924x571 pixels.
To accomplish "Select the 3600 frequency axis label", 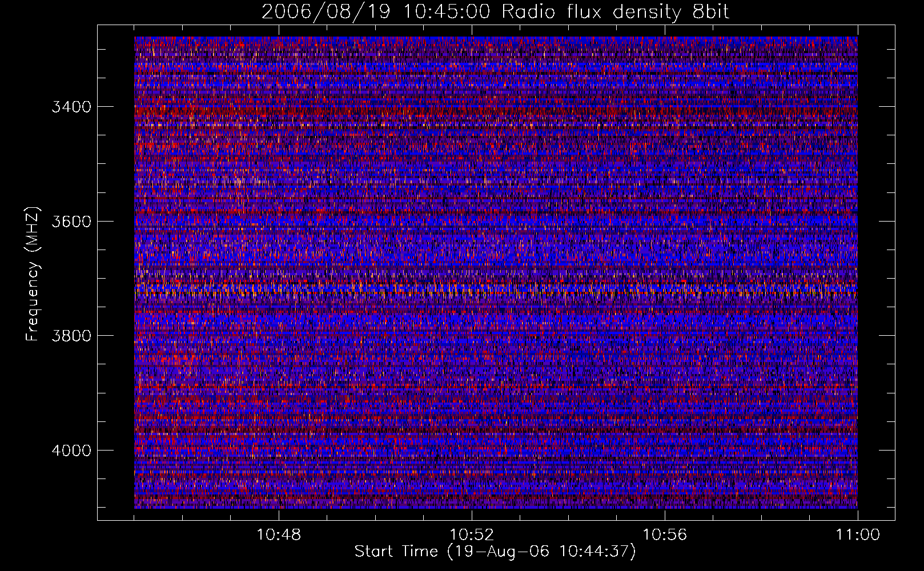I will [x=71, y=221].
